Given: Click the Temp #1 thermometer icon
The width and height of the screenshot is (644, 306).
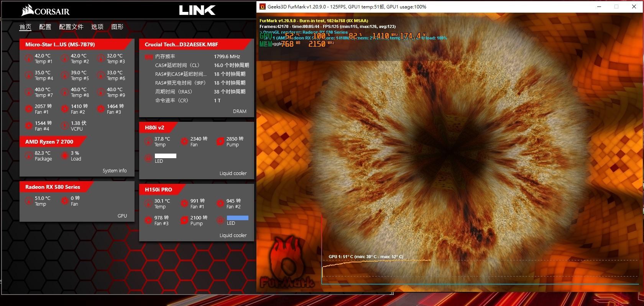Looking at the screenshot, I should click(28, 59).
